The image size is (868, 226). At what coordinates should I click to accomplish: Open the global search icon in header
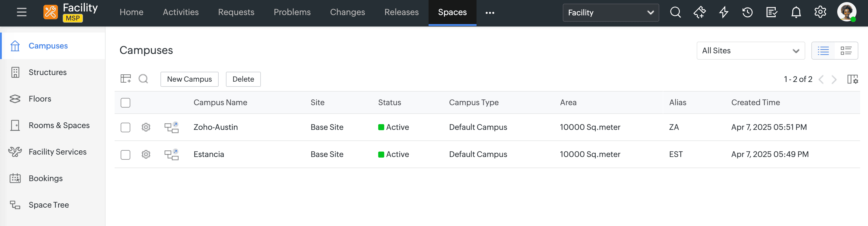point(675,12)
